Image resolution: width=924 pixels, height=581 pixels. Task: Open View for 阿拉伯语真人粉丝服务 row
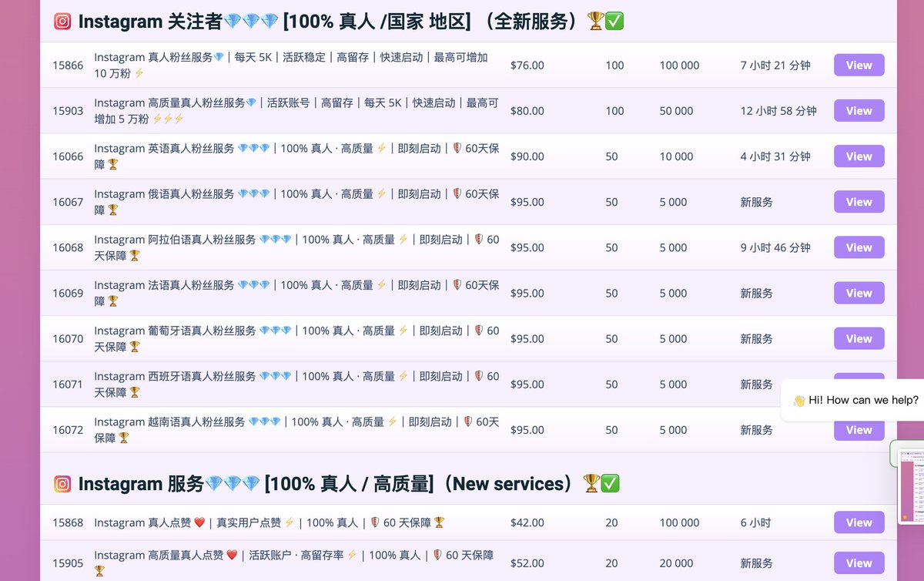859,247
